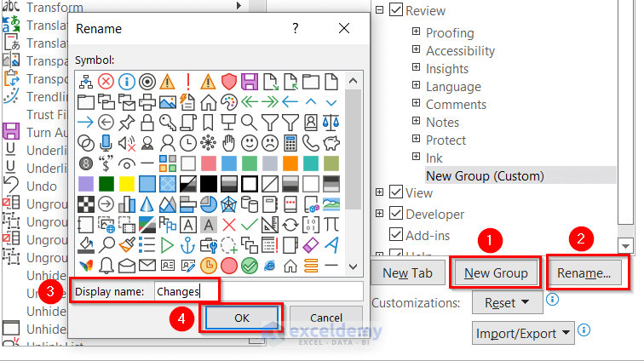Pick the paint palette symbol
Viewport: 644px width, 361px height.
[x=229, y=102]
